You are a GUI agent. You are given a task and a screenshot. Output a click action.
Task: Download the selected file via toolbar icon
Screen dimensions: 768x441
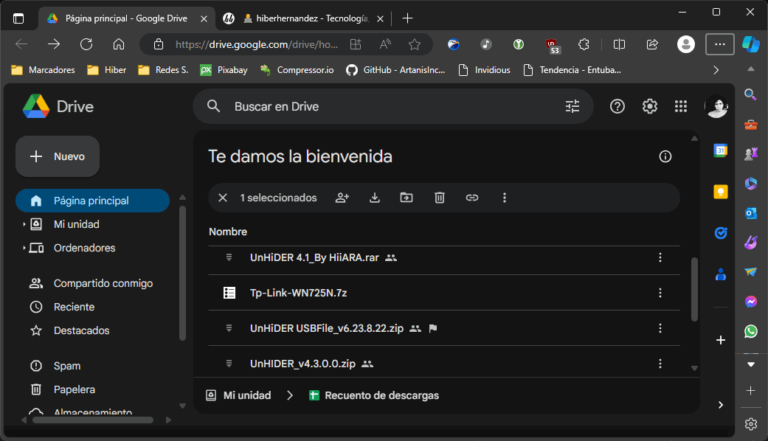[375, 198]
